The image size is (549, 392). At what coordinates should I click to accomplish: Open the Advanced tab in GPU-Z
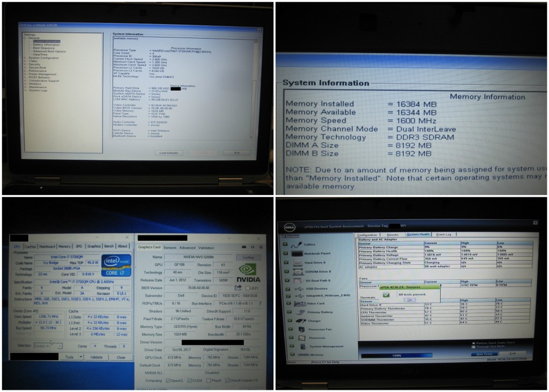187,247
